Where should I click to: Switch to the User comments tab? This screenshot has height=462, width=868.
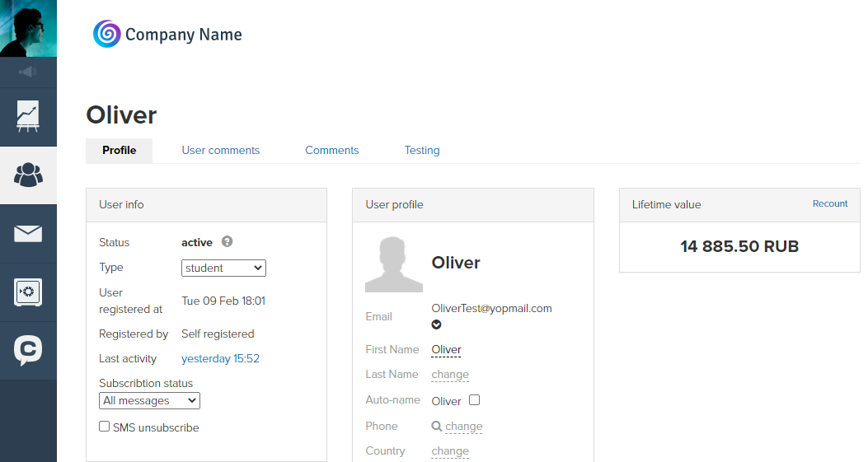[x=220, y=150]
